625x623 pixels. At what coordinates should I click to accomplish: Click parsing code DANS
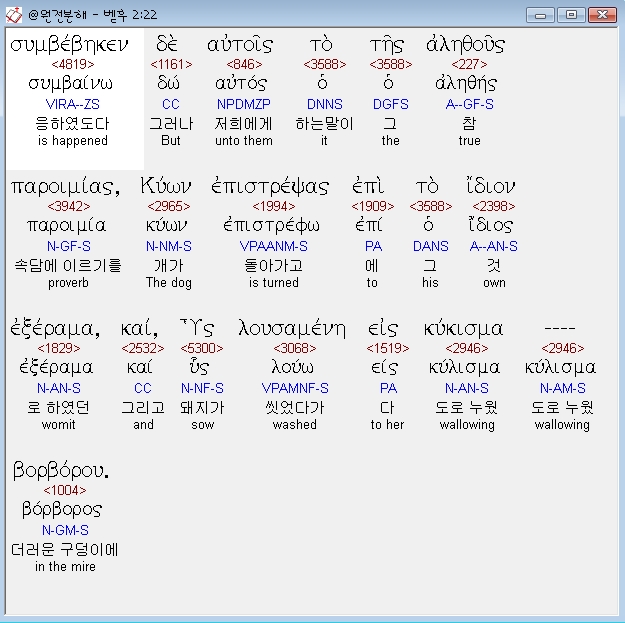pyautogui.click(x=430, y=246)
